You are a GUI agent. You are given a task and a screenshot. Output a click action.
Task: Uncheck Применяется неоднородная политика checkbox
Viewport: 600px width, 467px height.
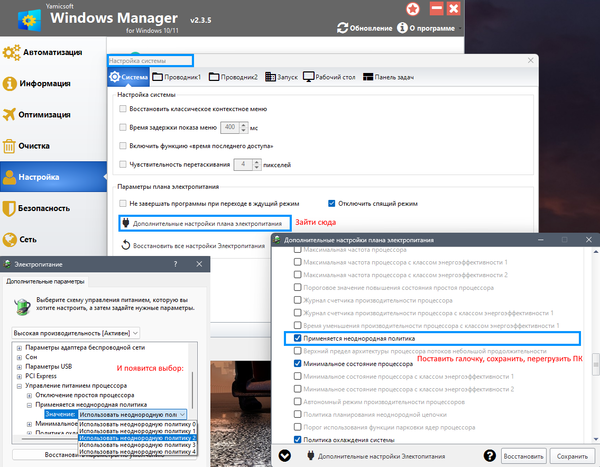(297, 338)
